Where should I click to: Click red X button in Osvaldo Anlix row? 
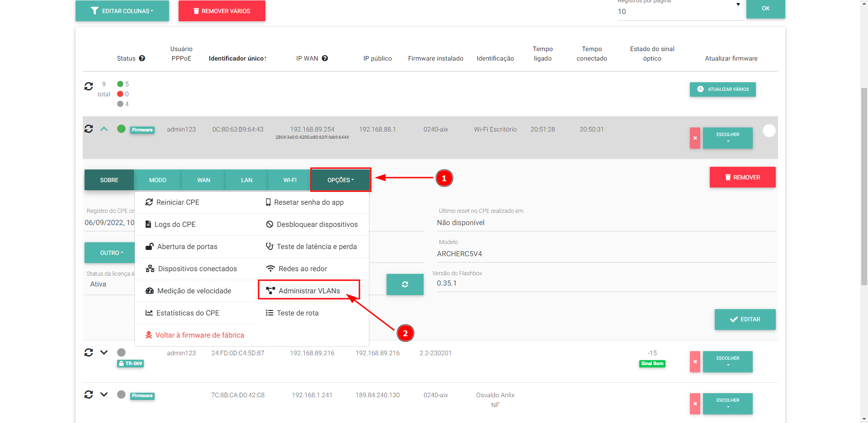695,404
